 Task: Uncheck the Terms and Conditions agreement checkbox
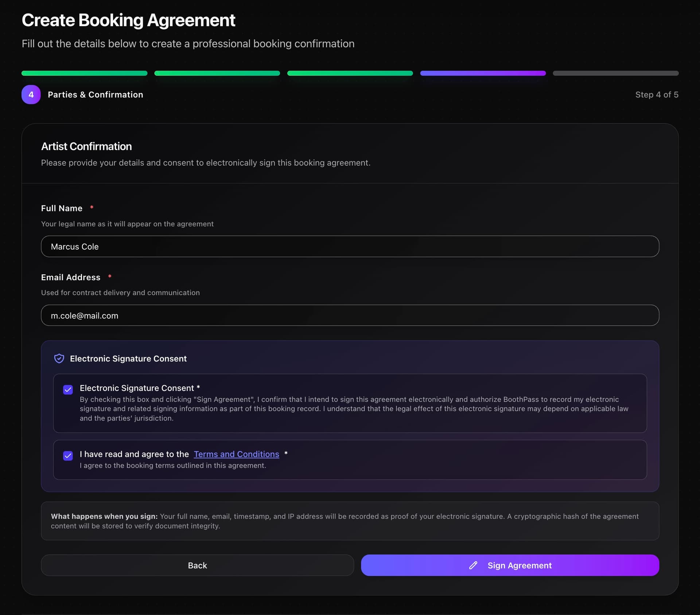(x=68, y=455)
